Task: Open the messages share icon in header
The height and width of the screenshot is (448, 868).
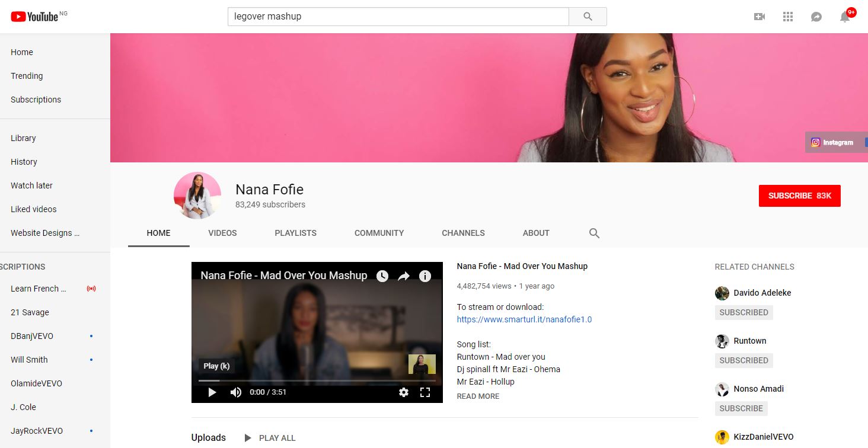Action: pyautogui.click(x=816, y=17)
